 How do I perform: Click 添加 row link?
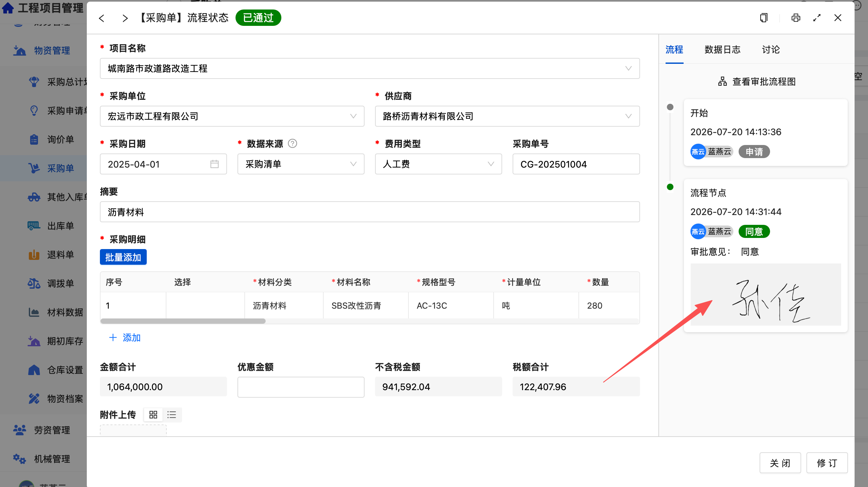click(125, 337)
